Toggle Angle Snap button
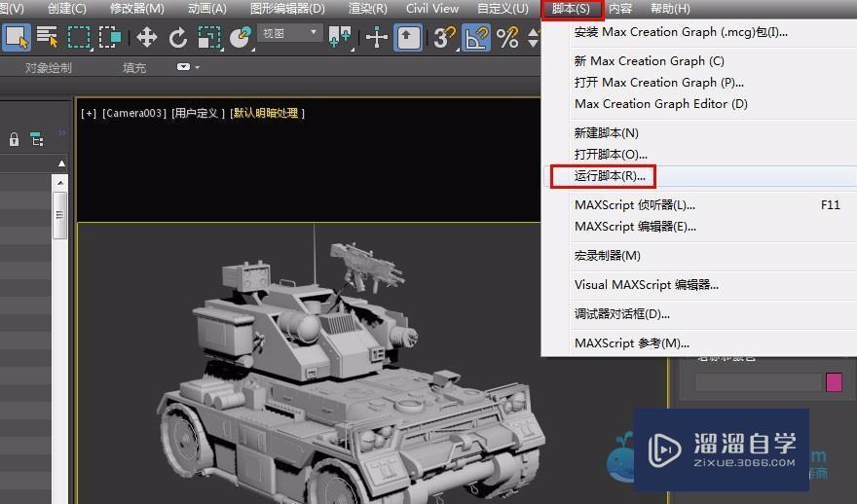Viewport: 857px width, 504px height. [476, 38]
